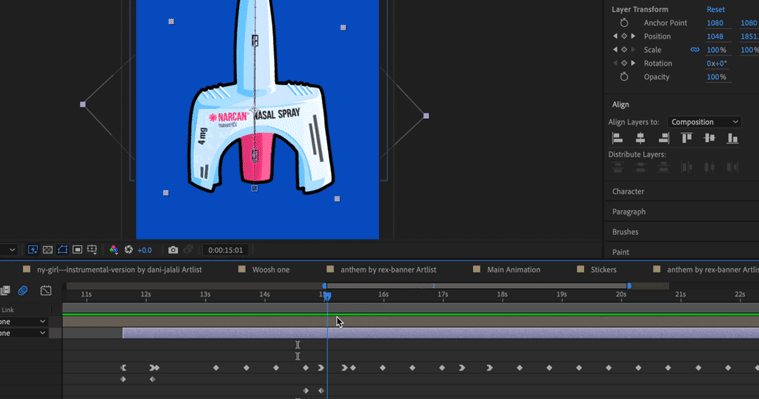
Task: Toggle the transparency grid in viewer
Action: click(x=47, y=250)
